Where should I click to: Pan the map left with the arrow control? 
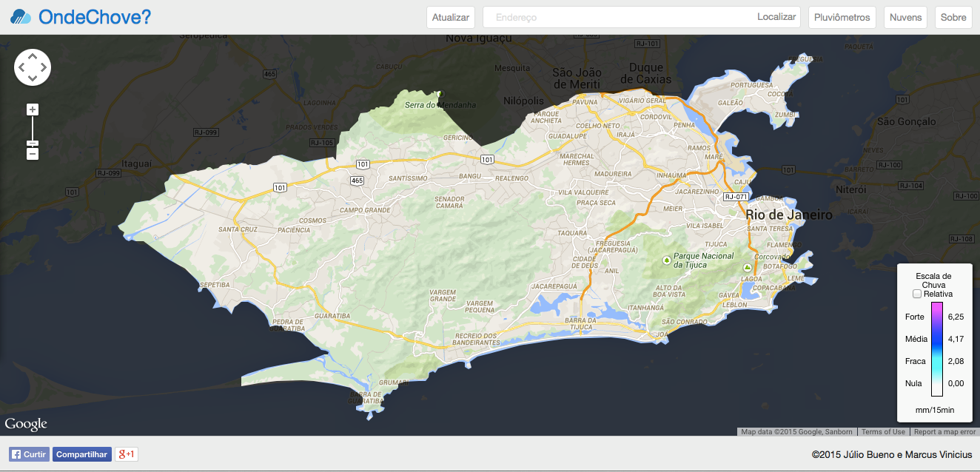[21, 67]
